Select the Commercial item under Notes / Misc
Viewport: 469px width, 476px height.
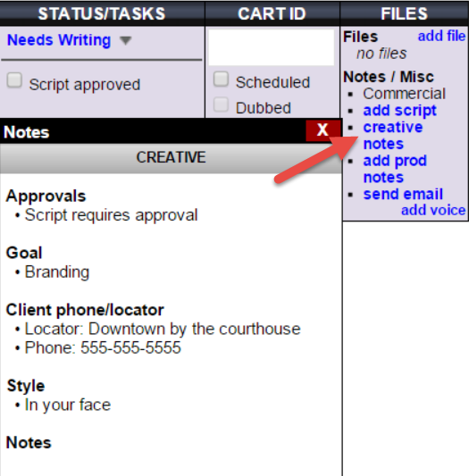(404, 94)
